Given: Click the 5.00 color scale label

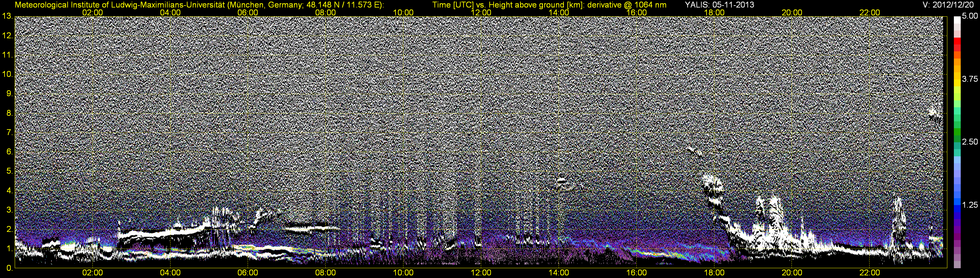Looking at the screenshot, I should pyautogui.click(x=969, y=16).
